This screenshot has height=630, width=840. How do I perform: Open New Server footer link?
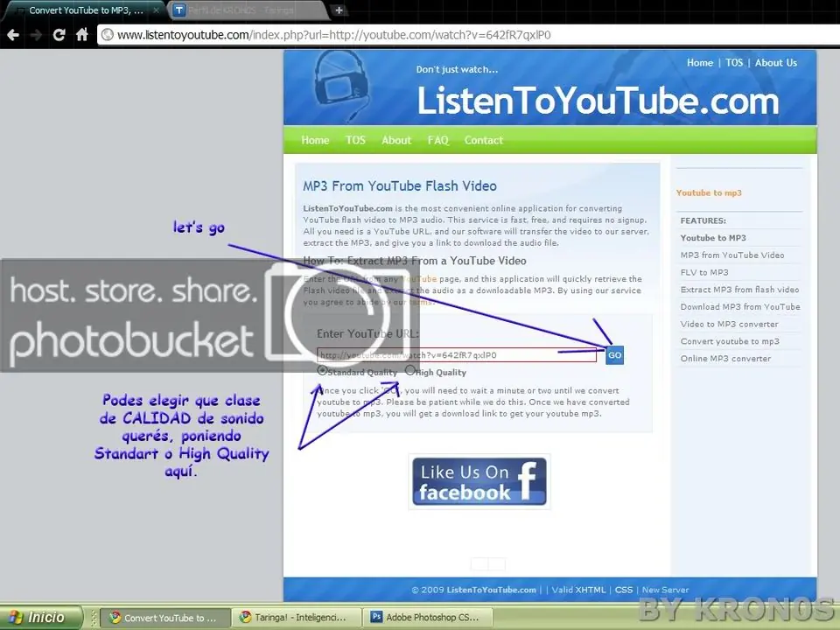click(665, 590)
